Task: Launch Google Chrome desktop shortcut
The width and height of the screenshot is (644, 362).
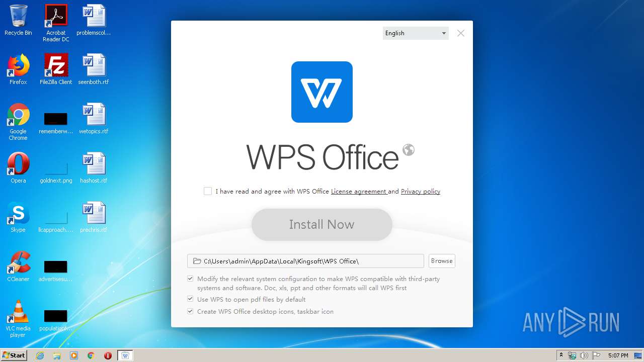Action: tap(18, 122)
